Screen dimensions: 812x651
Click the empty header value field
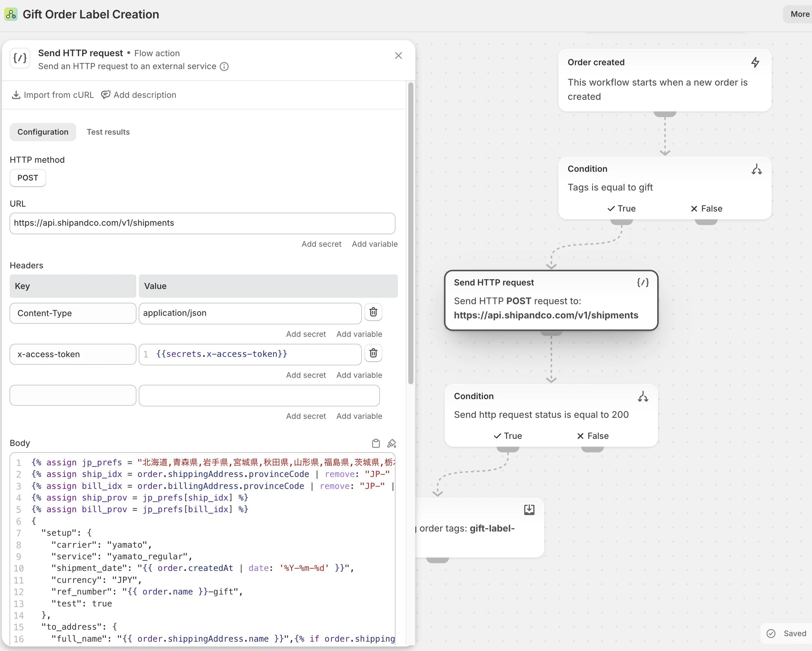point(259,395)
